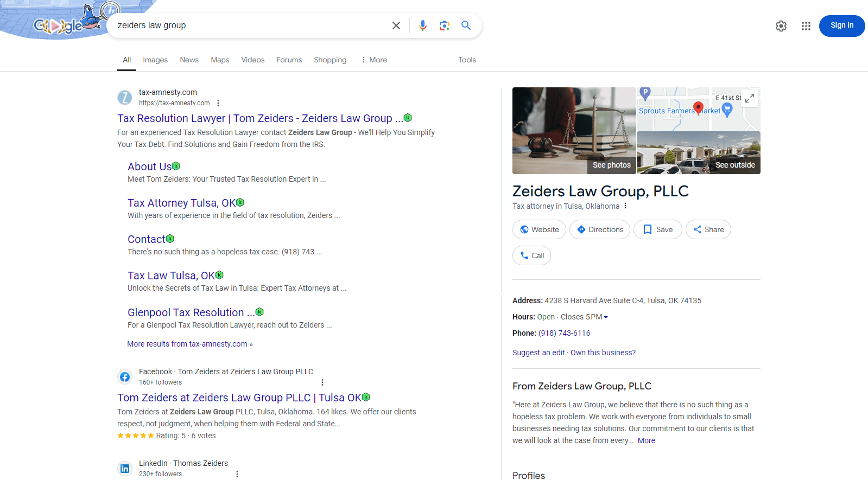
Task: Click green badge next to Tax Law Tulsa
Action: click(219, 275)
